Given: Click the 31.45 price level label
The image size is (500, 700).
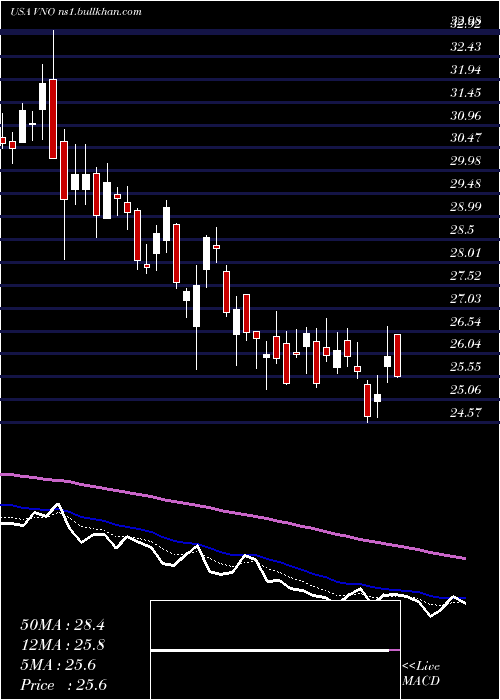Looking at the screenshot, I should tap(466, 93).
